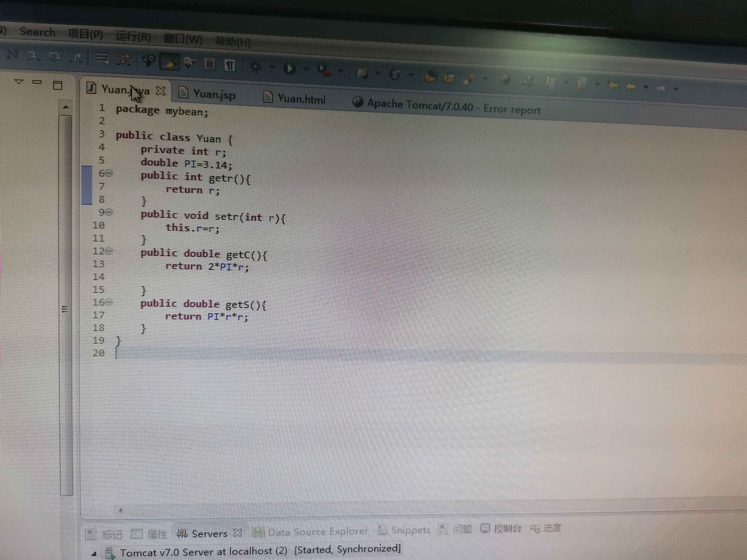Click the Step Over debug icon
Screen dimensions: 747x560
55,57
